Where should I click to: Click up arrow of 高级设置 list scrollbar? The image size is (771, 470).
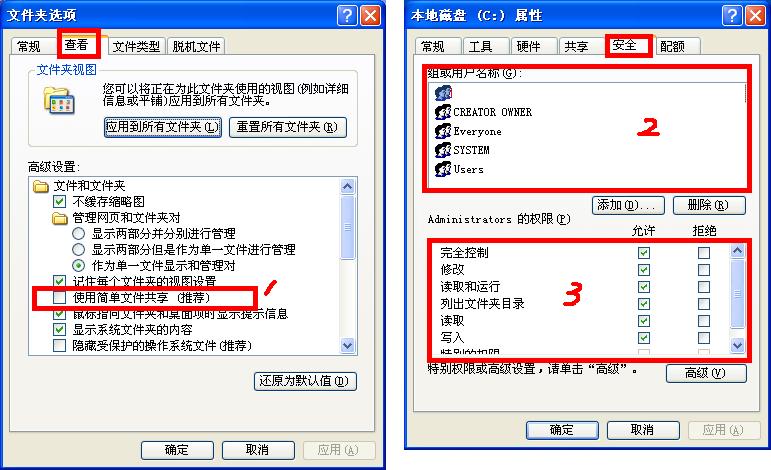(347, 186)
